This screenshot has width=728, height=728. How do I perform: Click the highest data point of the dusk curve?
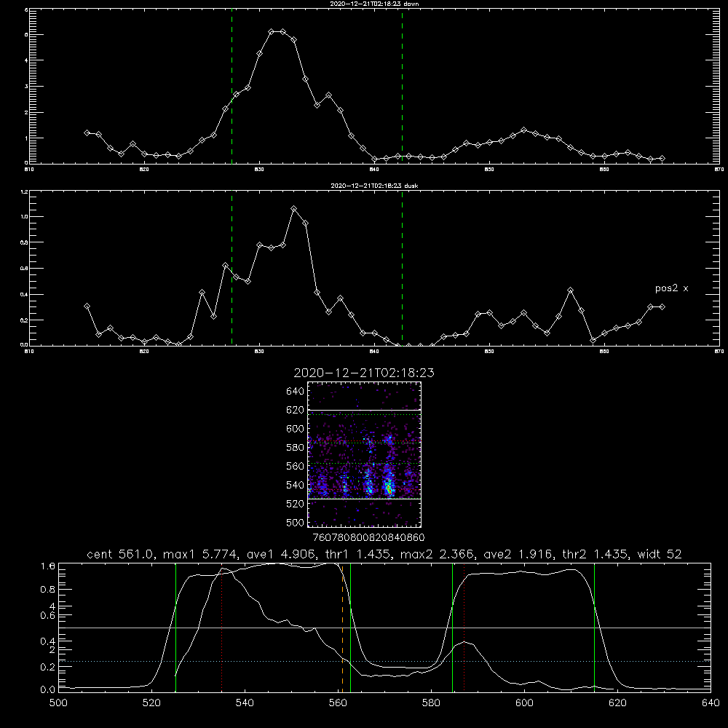coord(294,209)
